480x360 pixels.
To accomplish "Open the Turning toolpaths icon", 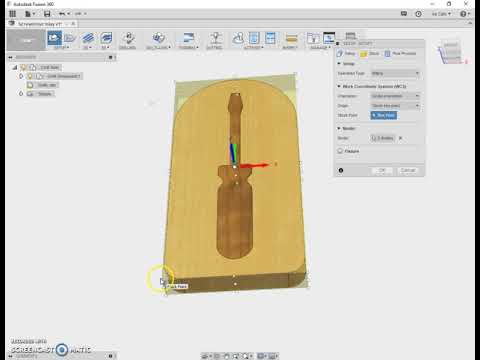I will pyautogui.click(x=188, y=38).
